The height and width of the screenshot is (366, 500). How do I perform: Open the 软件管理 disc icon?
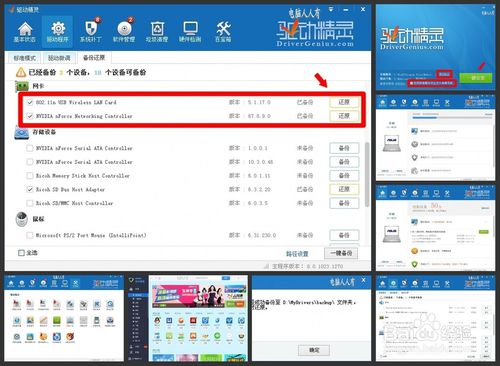coord(124,32)
